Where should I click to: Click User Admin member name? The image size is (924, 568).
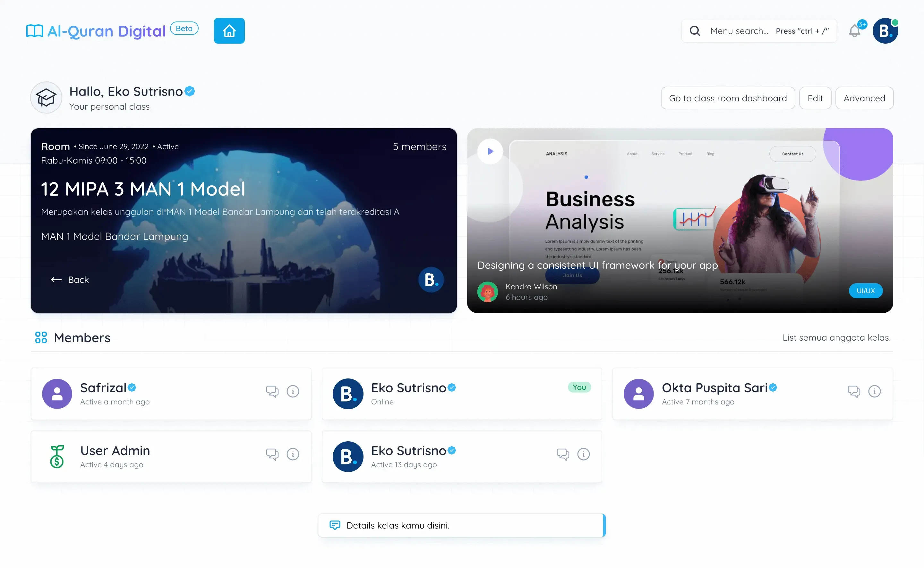tap(115, 450)
